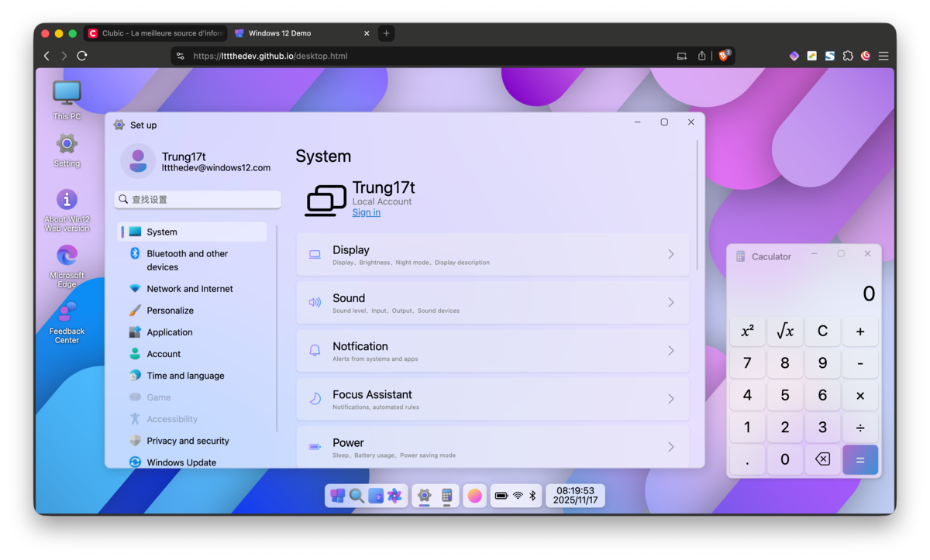Expand the Display settings section
The image size is (930, 560).
pyautogui.click(x=492, y=256)
